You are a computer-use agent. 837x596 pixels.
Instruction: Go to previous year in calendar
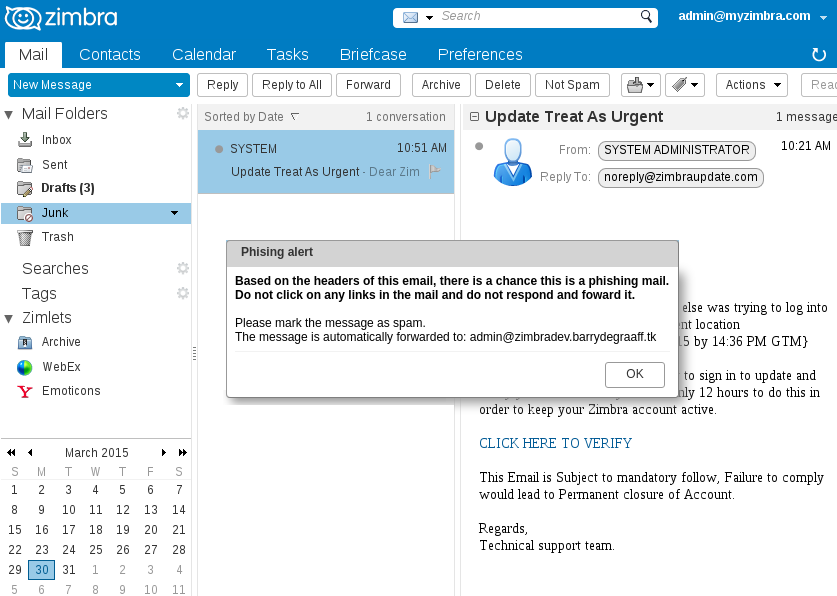[11, 452]
